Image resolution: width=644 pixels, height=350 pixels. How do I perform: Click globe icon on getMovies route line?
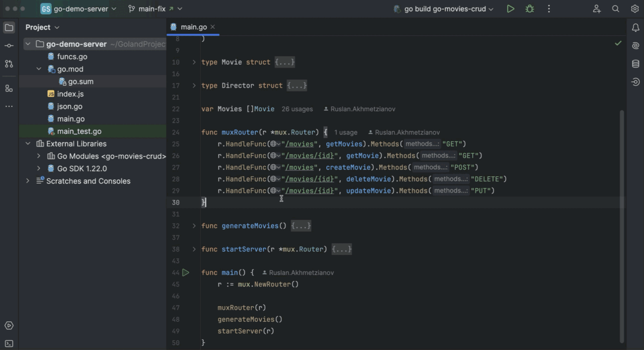click(275, 144)
